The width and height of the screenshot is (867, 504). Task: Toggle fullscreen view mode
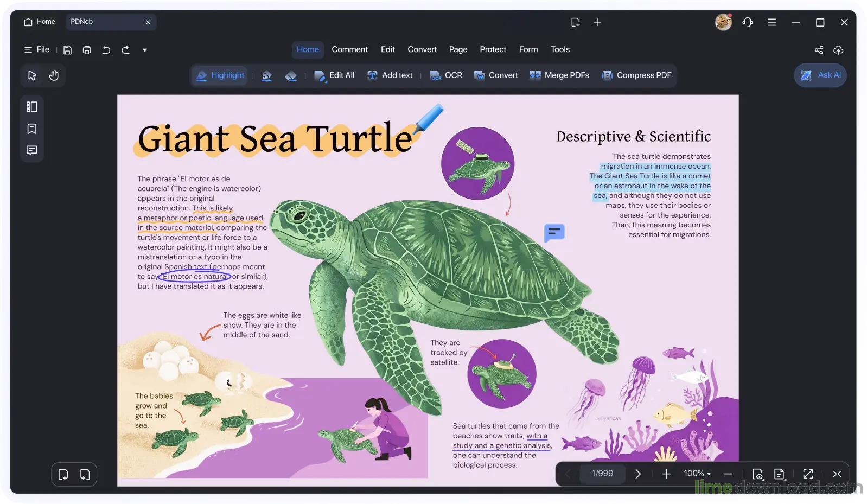(808, 474)
